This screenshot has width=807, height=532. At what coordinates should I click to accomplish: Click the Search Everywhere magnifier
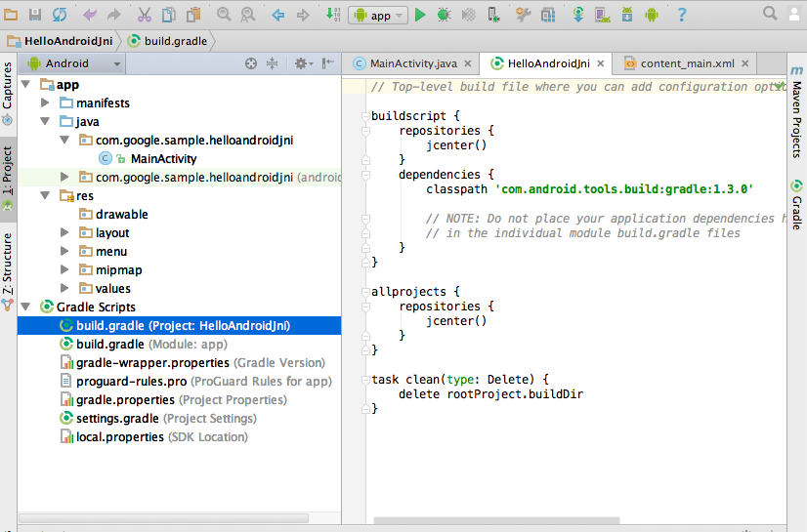(770, 14)
